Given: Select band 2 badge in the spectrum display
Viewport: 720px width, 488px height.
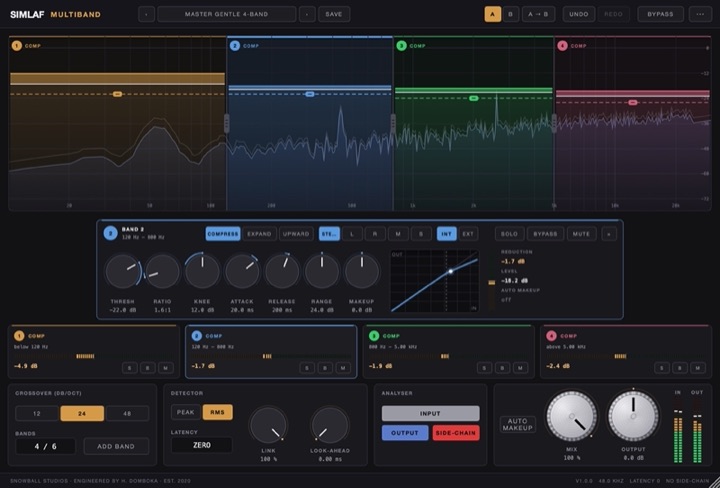Looking at the screenshot, I should coord(235,46).
